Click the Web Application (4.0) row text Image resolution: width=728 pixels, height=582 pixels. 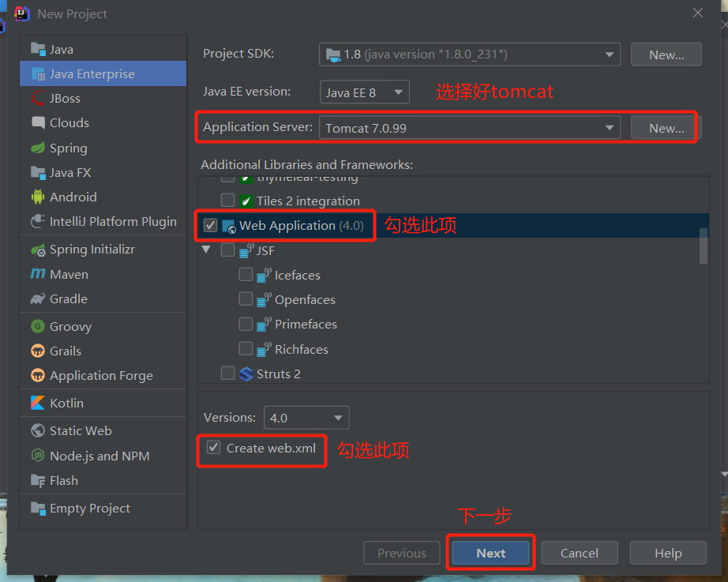(302, 226)
